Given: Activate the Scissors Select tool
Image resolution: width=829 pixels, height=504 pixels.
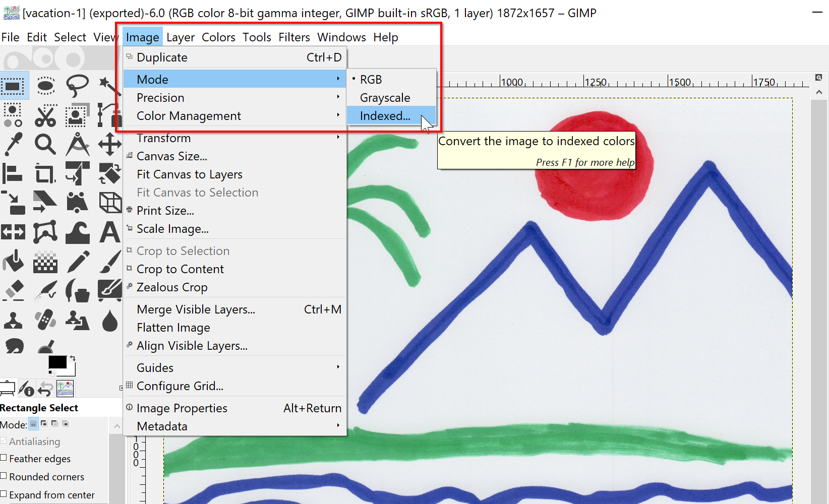Looking at the screenshot, I should [x=45, y=115].
